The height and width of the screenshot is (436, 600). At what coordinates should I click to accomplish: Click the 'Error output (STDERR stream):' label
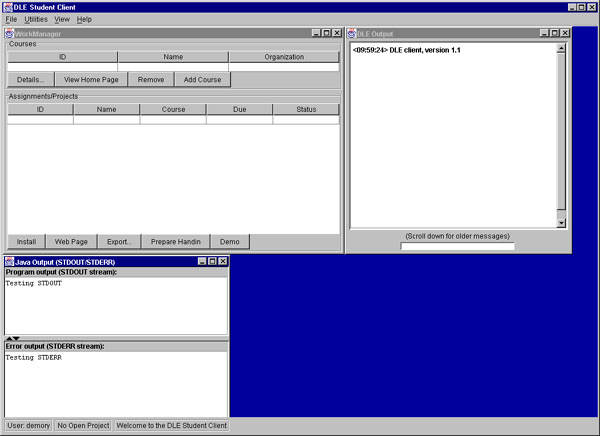(55, 346)
